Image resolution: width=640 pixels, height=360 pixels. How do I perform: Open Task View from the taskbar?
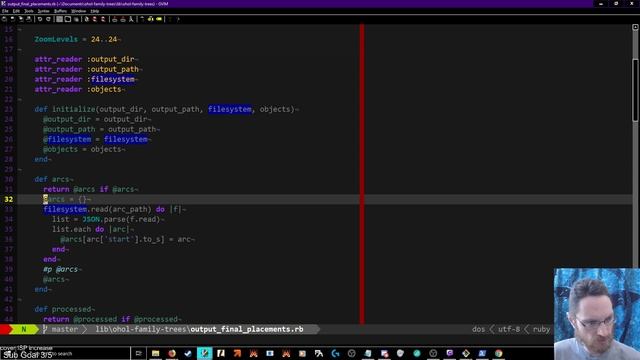coord(138,353)
